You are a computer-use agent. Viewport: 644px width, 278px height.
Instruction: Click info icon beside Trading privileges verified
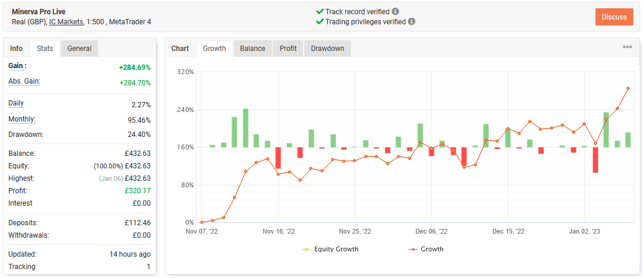pyautogui.click(x=412, y=22)
